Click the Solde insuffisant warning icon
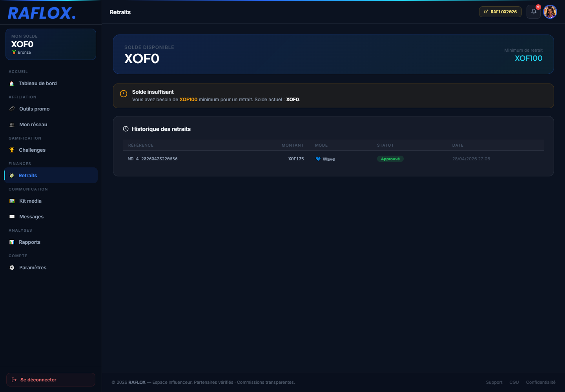 [124, 94]
